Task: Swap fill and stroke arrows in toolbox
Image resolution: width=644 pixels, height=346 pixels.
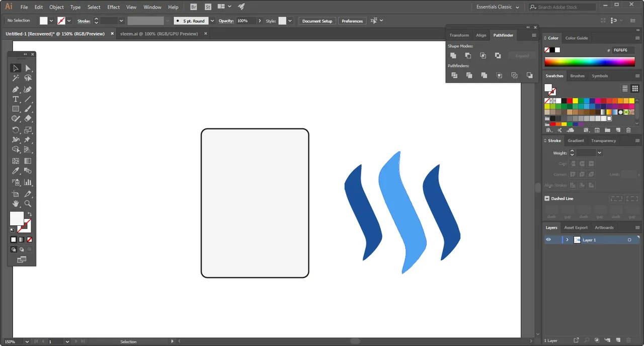Action: 30,214
